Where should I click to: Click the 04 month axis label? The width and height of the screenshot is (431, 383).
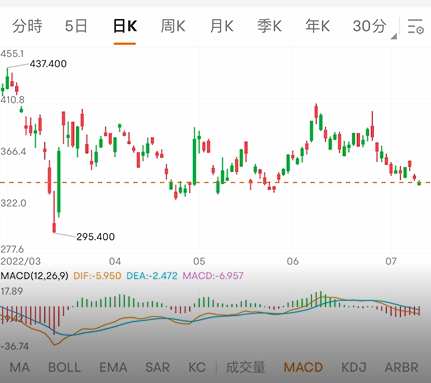tap(115, 261)
